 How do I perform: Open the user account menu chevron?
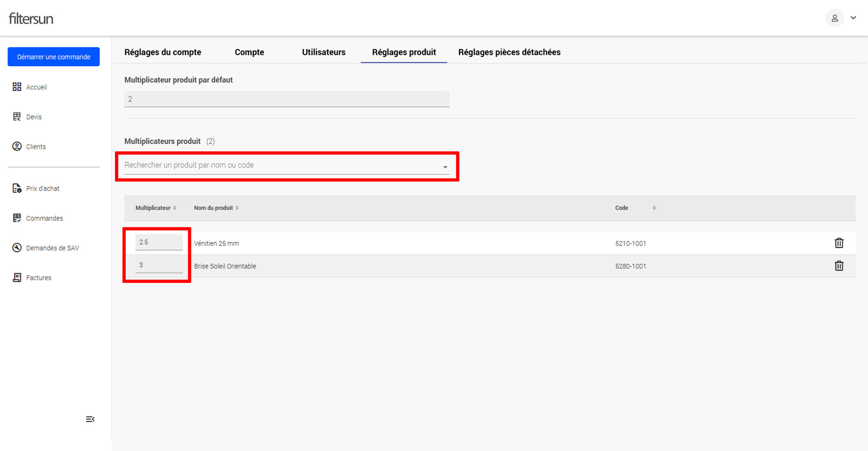coord(853,18)
